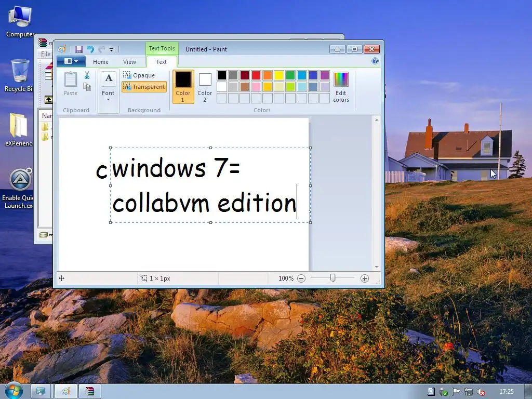
Task: Click the zoom out minus button
Action: pos(301,278)
